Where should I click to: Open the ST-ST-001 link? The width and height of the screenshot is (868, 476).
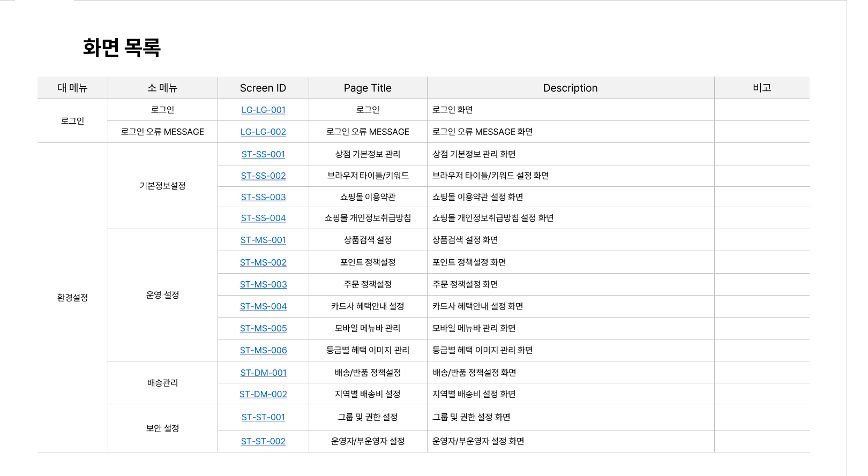point(263,417)
